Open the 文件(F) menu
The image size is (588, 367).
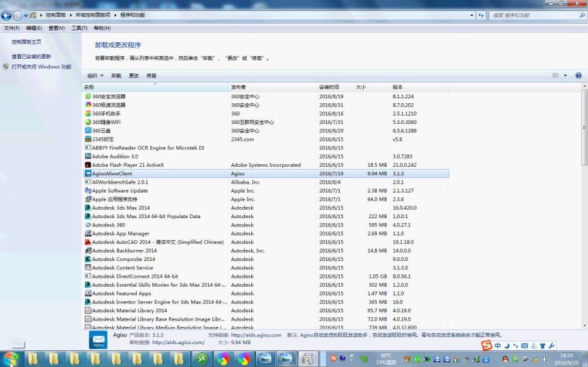pos(12,28)
